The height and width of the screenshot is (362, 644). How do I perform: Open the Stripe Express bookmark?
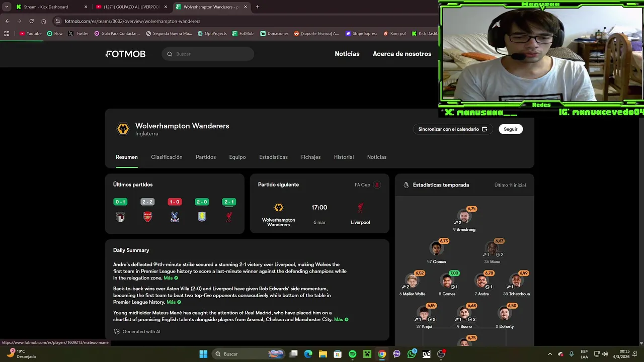pos(361,34)
